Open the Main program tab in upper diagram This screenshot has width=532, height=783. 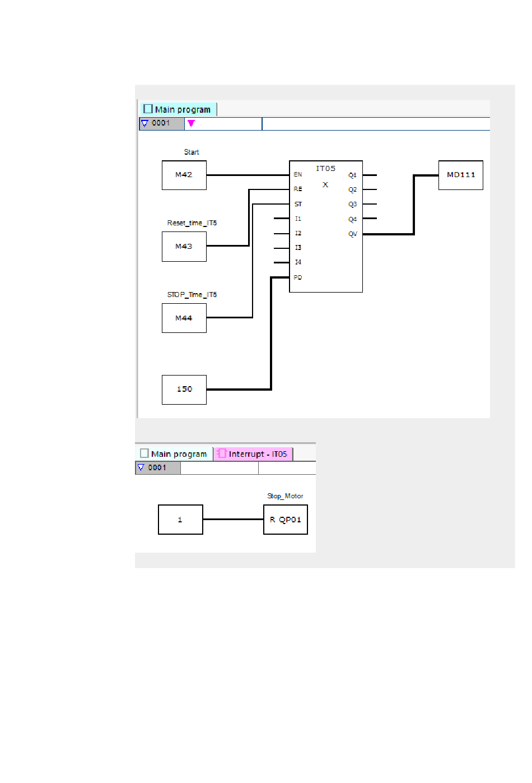[x=178, y=109]
